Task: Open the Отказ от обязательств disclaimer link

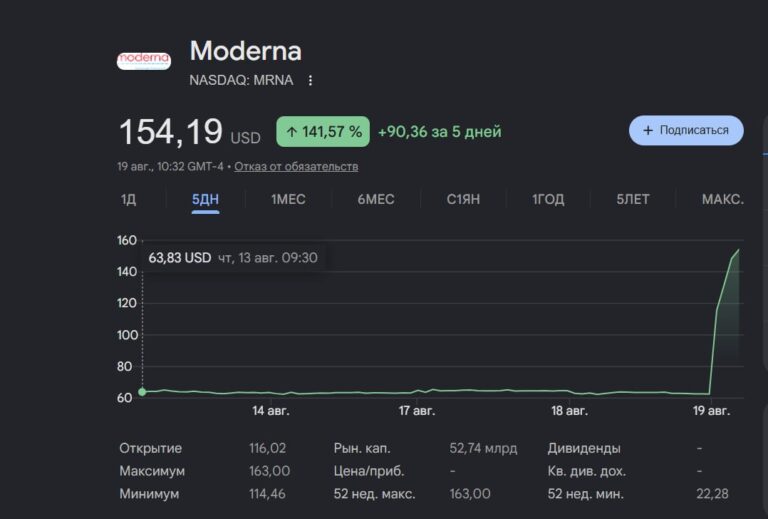Action: click(296, 166)
